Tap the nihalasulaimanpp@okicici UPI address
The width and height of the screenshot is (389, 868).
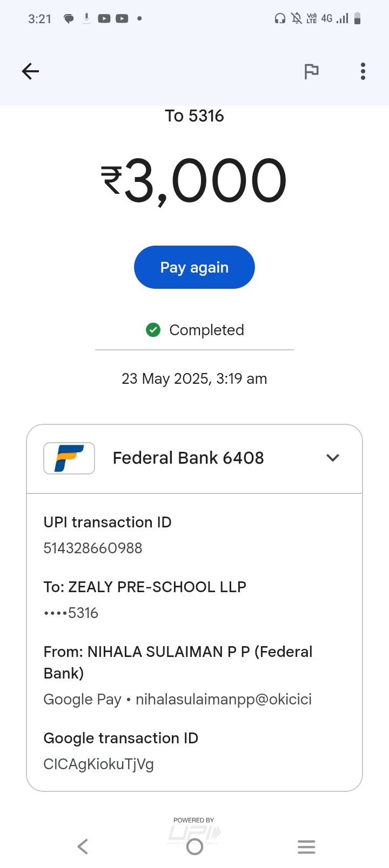224,700
